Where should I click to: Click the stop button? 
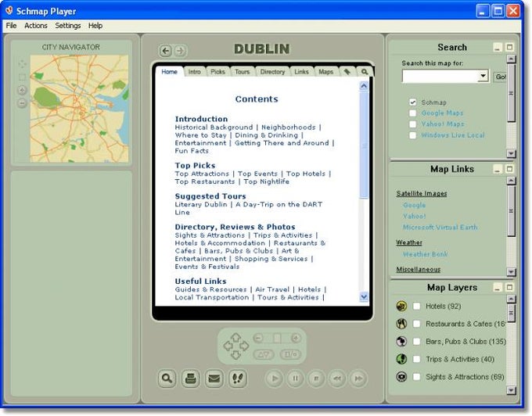[316, 378]
